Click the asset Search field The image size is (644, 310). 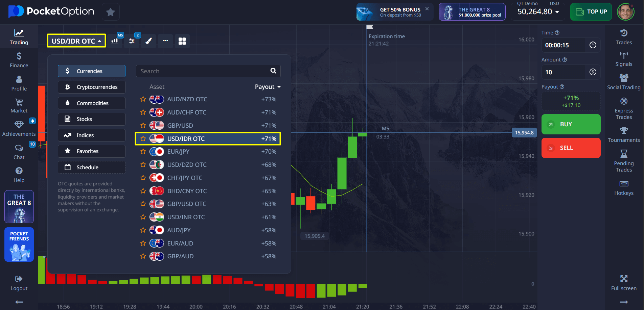(x=203, y=71)
